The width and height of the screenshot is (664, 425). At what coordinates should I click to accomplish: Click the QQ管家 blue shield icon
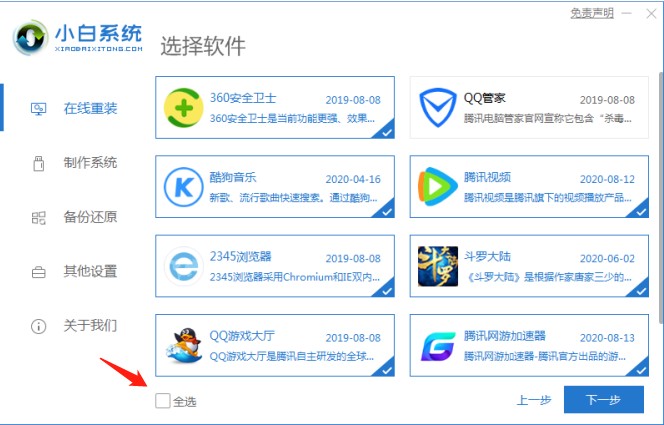point(438,108)
